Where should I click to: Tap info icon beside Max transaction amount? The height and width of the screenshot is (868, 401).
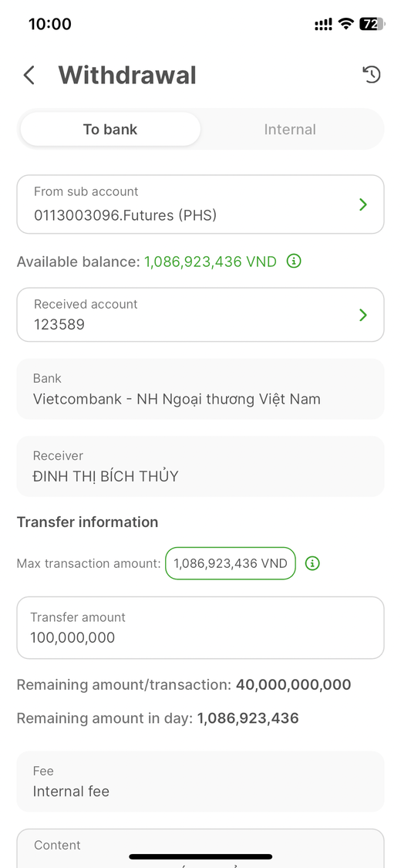click(312, 563)
